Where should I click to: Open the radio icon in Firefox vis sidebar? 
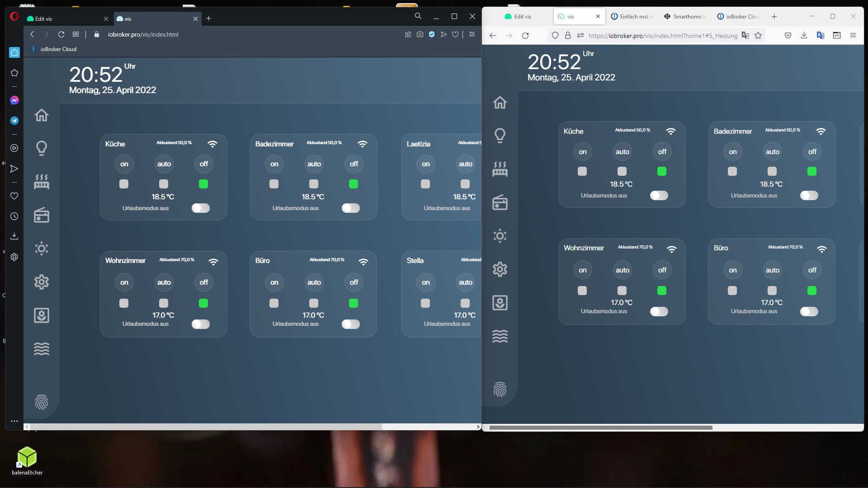click(x=500, y=202)
